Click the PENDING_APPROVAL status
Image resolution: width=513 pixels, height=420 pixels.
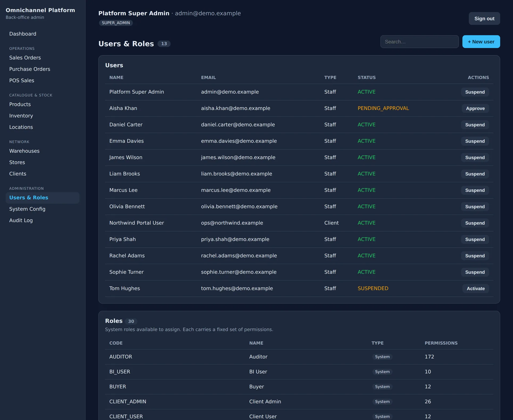click(383, 108)
